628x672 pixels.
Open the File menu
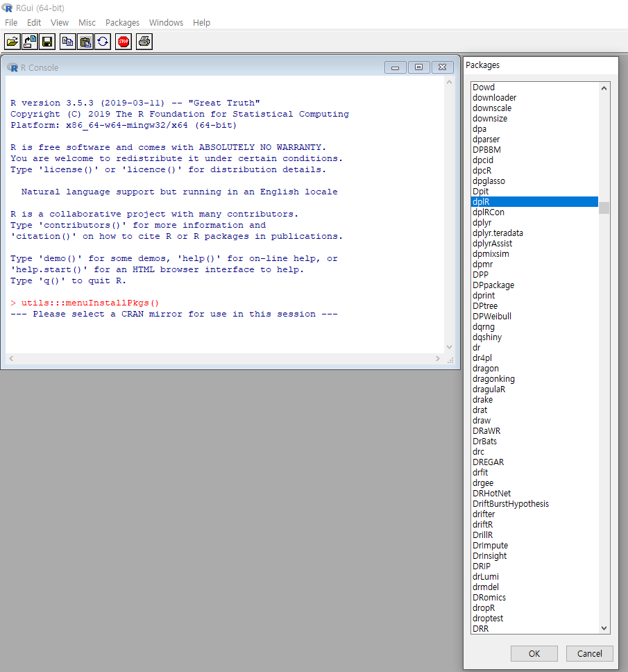click(11, 22)
